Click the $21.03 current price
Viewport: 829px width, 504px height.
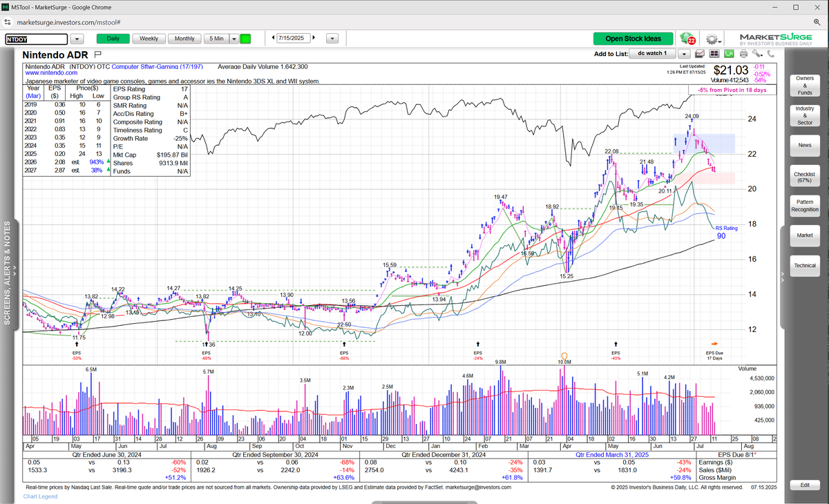click(730, 70)
